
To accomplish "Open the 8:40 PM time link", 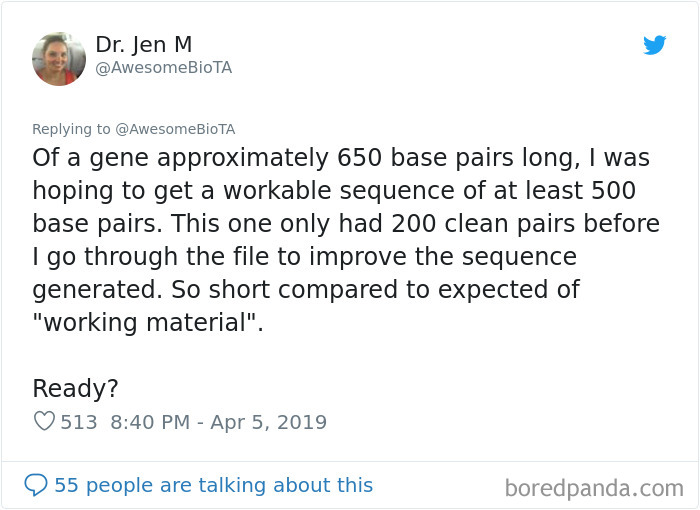I will point(150,422).
